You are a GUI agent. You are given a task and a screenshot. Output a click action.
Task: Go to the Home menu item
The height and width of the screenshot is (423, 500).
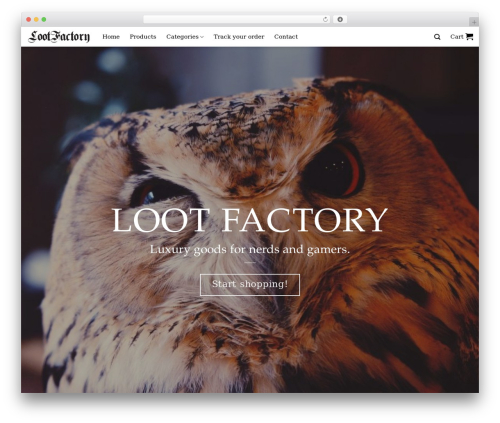coord(111,37)
